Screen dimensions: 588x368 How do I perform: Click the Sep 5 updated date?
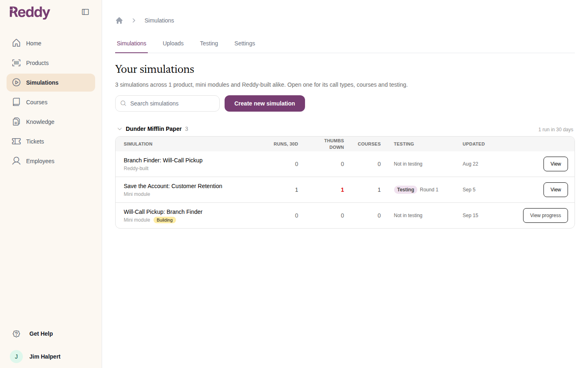pyautogui.click(x=469, y=190)
